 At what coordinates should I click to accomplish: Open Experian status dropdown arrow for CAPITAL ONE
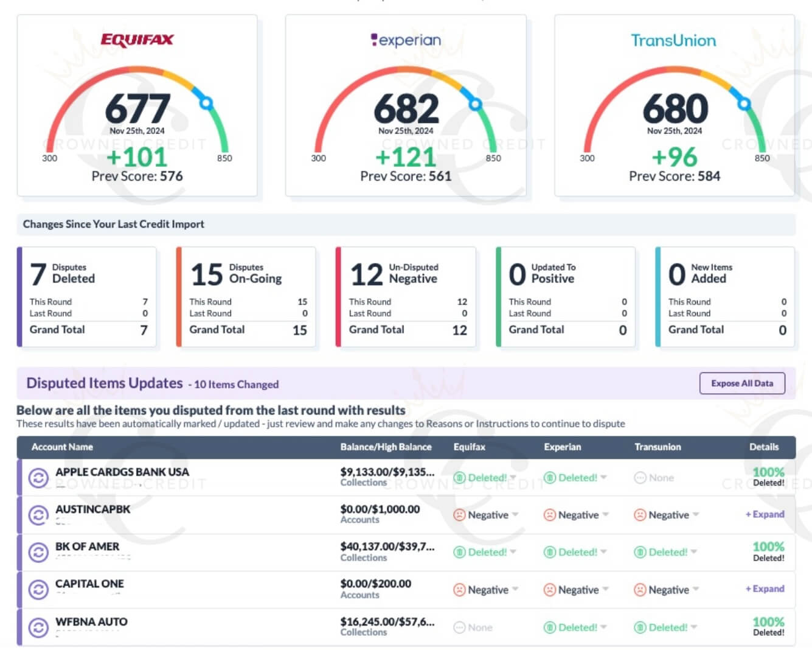point(605,590)
